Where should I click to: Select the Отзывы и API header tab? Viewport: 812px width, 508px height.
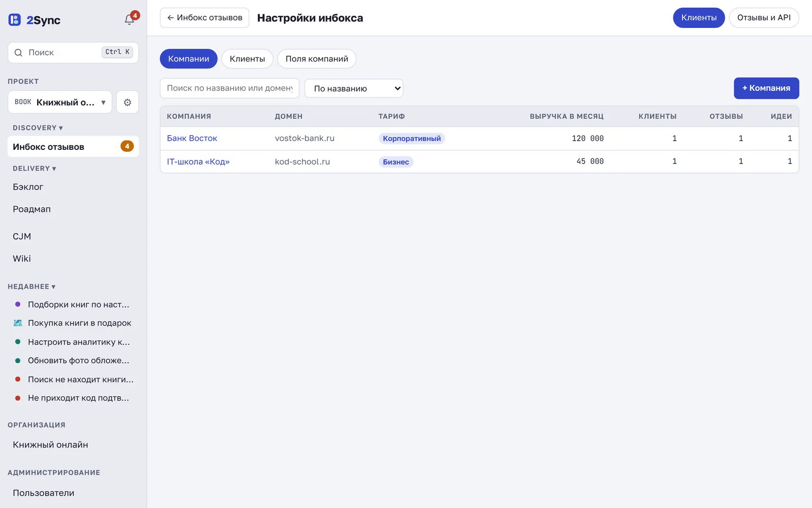[x=764, y=18]
